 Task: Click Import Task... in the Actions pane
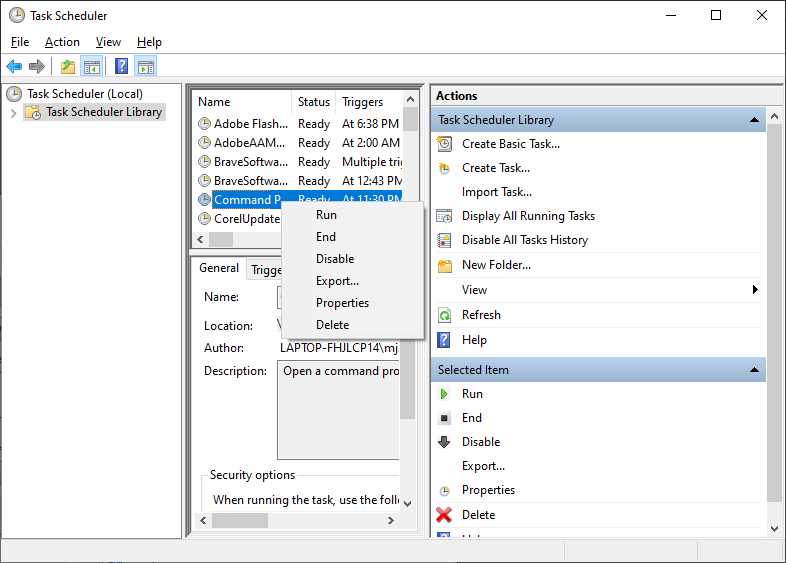pyautogui.click(x=496, y=192)
